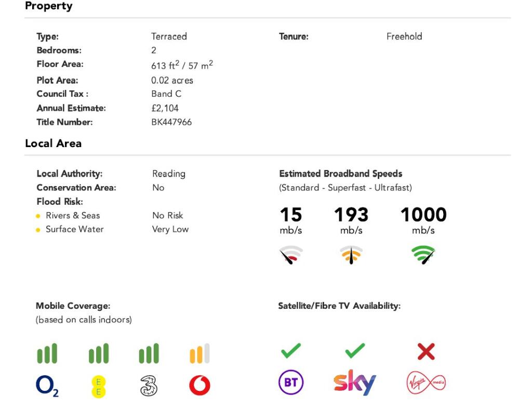532x407 pixels.
Task: Click the green checkmark above BT
Action: point(291,352)
